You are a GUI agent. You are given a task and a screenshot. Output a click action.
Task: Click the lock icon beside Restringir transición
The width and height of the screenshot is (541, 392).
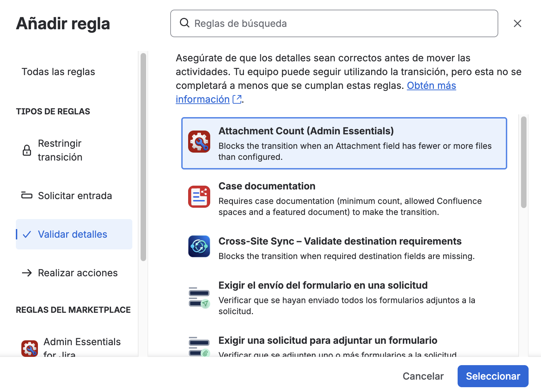(27, 150)
